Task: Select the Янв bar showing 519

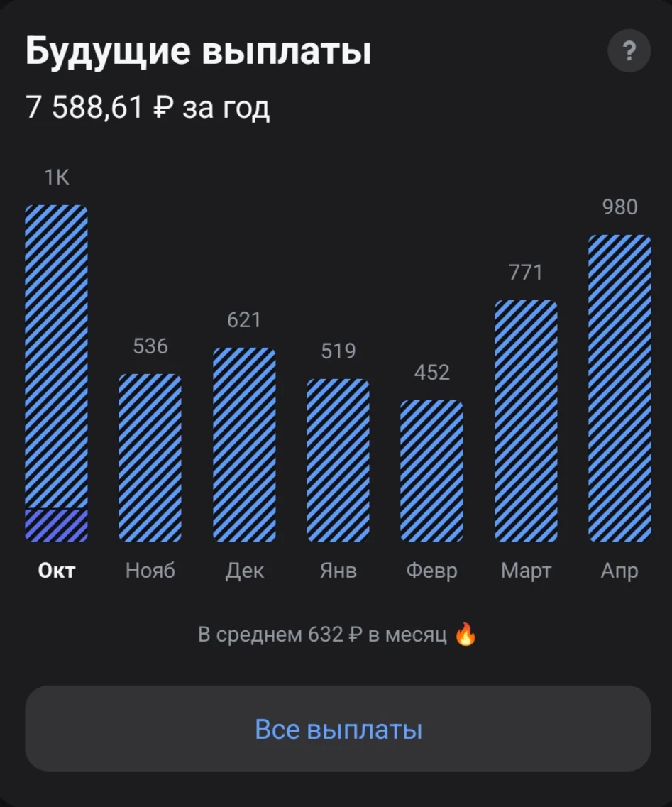Action: pos(338,461)
